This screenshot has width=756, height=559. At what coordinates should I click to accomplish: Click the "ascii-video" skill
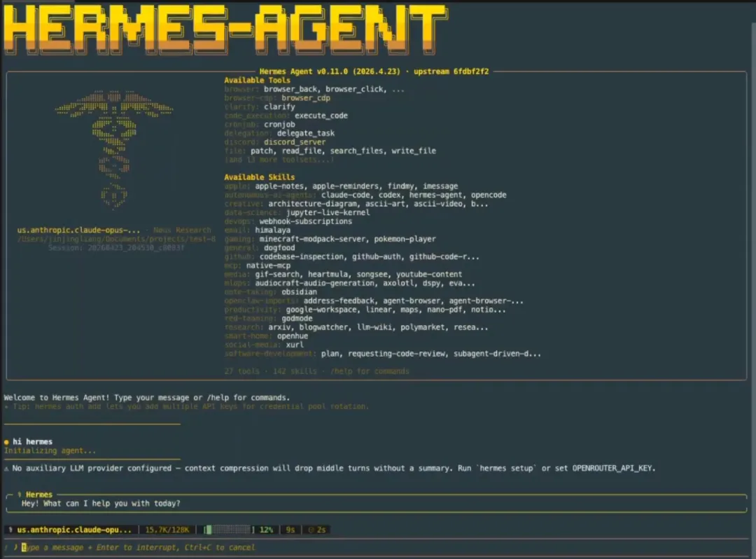click(438, 204)
